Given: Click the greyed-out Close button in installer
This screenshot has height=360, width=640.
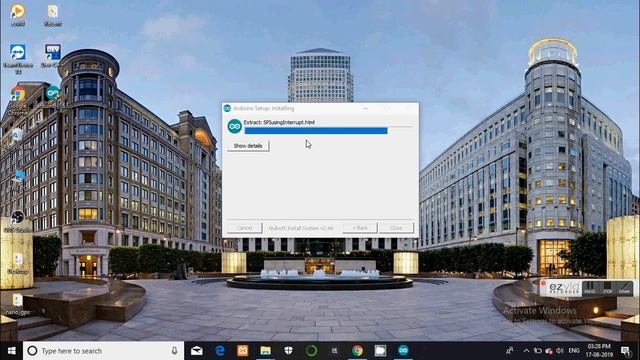Looking at the screenshot, I should [396, 228].
